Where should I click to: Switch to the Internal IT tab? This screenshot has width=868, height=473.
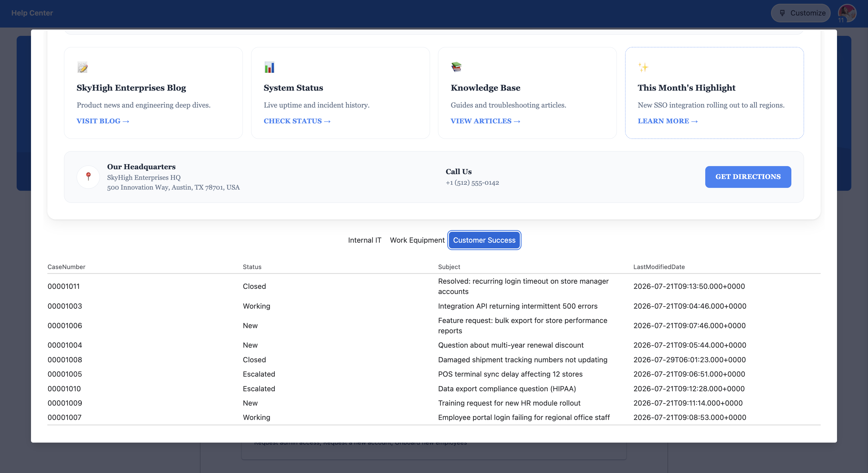tap(365, 240)
